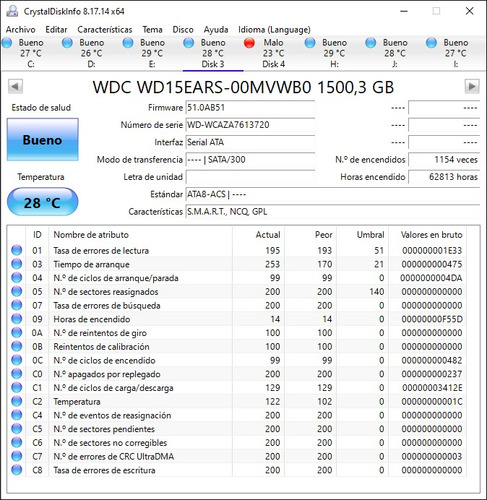
Task: Select the red Malo Disk 4 icon
Action: coord(249,43)
